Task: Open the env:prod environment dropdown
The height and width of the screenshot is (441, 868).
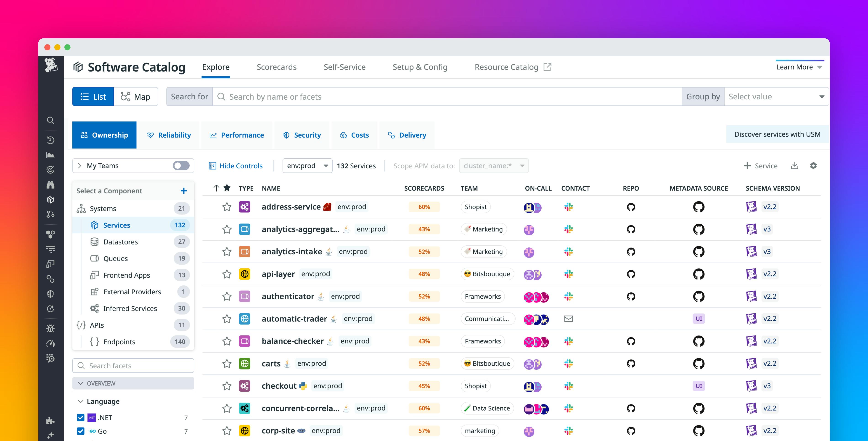Action: click(x=307, y=165)
